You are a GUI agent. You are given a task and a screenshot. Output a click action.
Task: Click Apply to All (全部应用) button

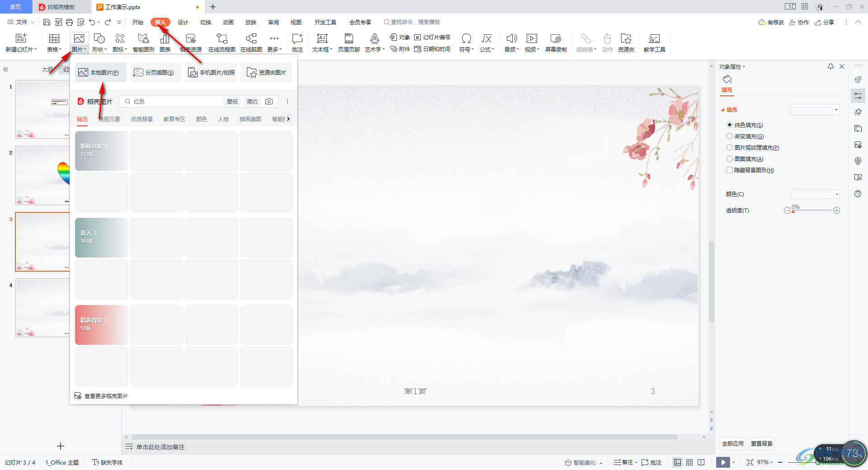point(732,444)
